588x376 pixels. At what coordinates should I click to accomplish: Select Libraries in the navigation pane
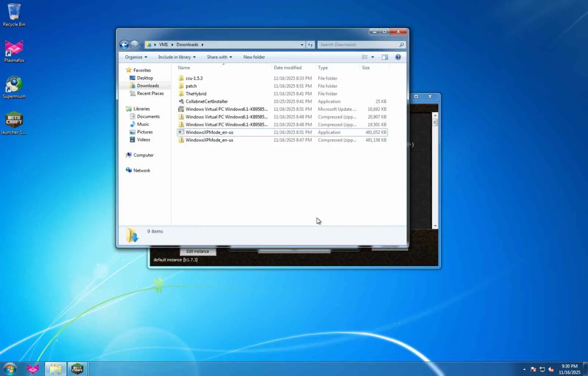tap(141, 109)
